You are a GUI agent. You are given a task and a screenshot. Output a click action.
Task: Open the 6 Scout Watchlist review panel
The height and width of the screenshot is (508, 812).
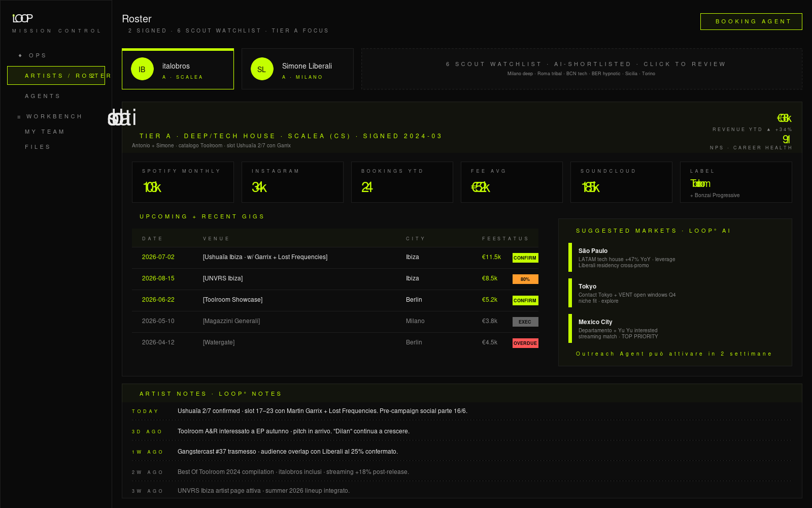tap(582, 69)
